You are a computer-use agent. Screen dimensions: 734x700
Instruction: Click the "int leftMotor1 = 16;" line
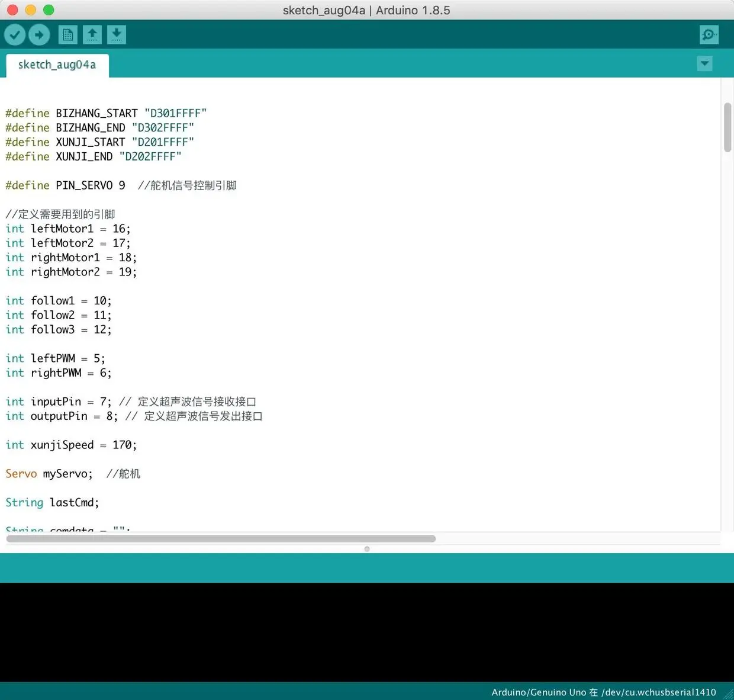pos(68,229)
